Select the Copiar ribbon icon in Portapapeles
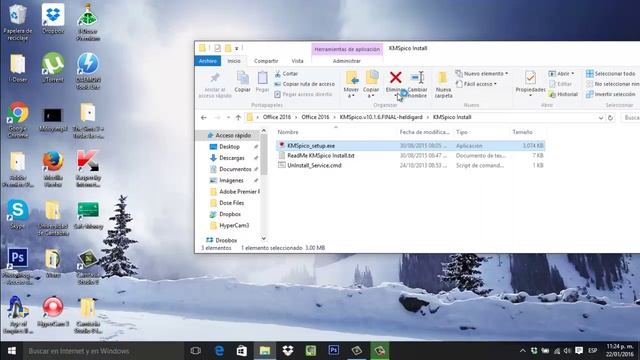This screenshot has width=640, height=360. click(x=242, y=82)
